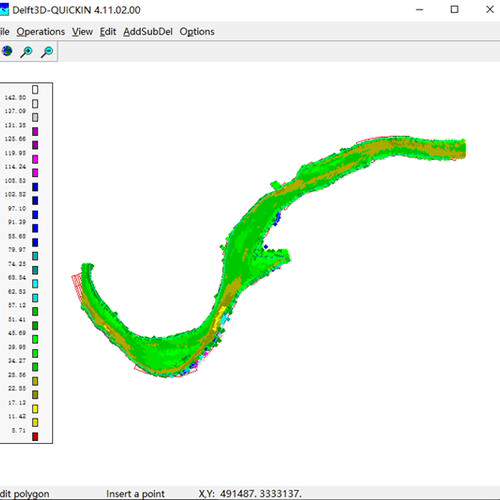Click the 'Edit polygon' status bar text
The width and height of the screenshot is (500, 500).
tap(24, 494)
